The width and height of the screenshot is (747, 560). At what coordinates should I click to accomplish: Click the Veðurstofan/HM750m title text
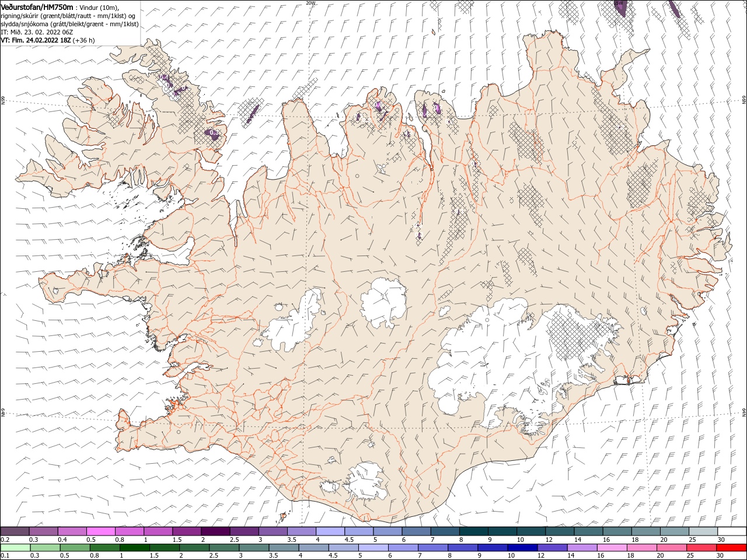(x=37, y=7)
